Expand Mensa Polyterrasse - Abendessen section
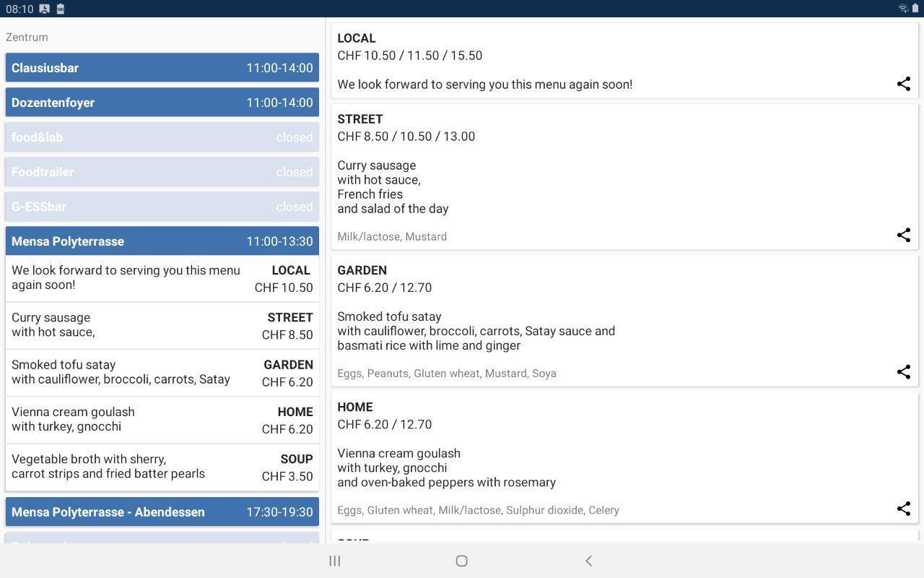924x578 pixels. [162, 512]
